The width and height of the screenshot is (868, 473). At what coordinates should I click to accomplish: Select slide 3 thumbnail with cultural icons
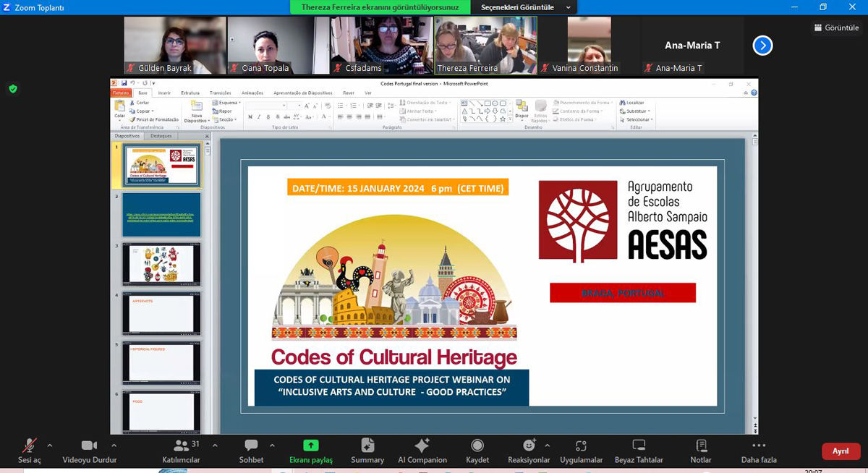click(161, 264)
